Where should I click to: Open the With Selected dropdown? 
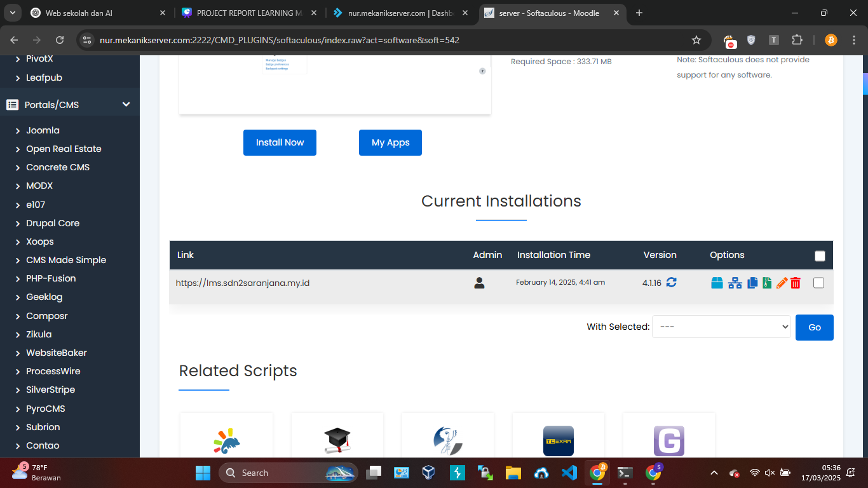pyautogui.click(x=721, y=327)
